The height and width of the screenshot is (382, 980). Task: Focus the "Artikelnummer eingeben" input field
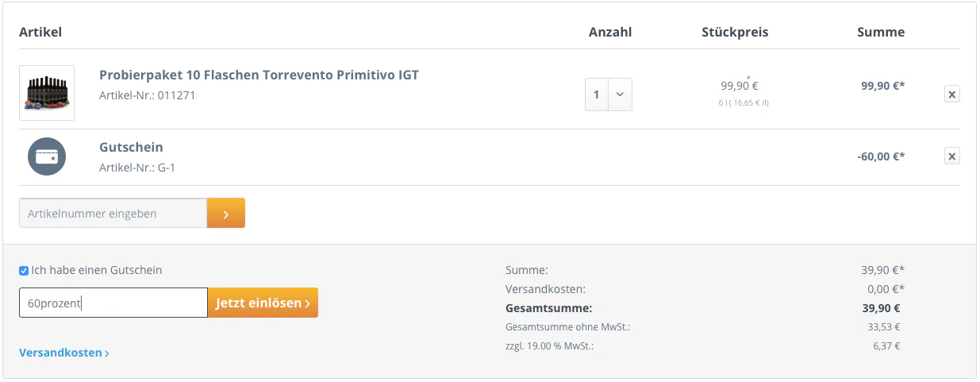[x=113, y=213]
